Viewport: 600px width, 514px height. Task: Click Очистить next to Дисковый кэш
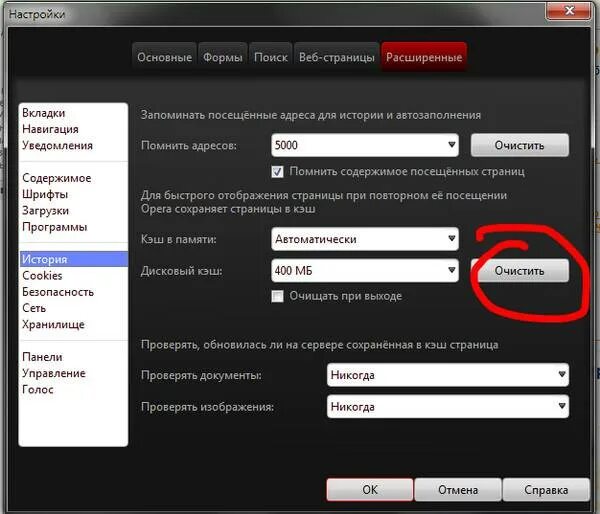pyautogui.click(x=519, y=271)
